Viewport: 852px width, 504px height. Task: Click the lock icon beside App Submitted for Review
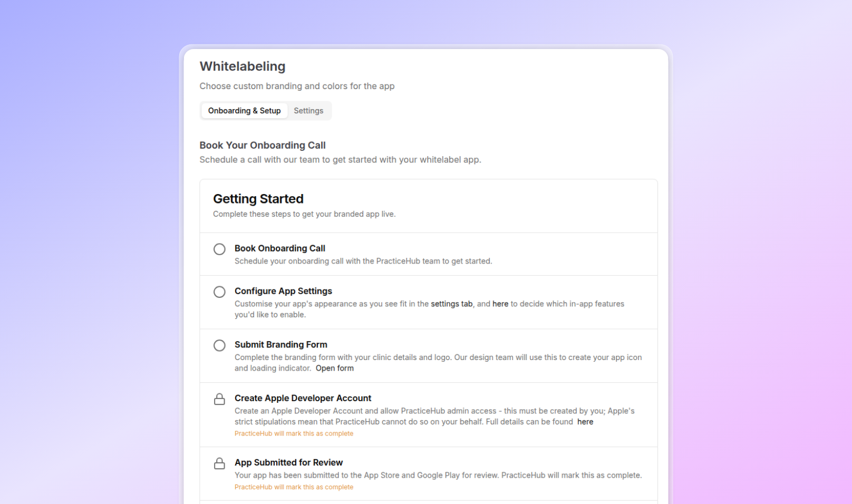219,463
